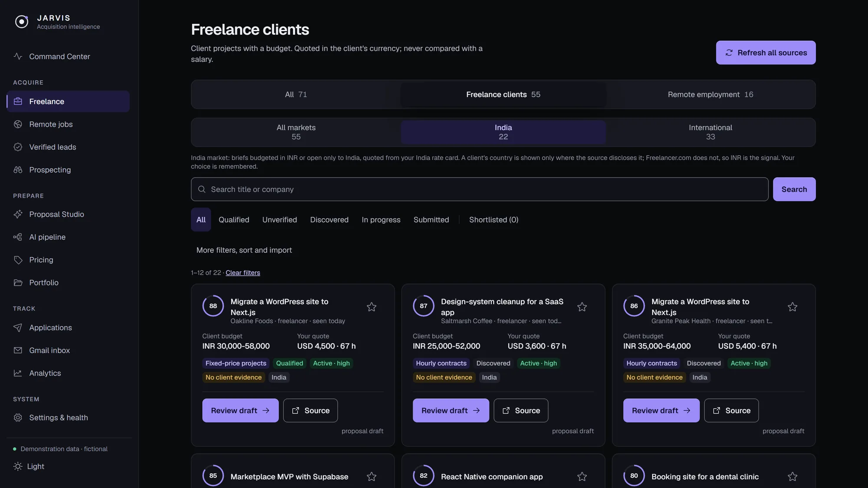Open AI pipeline page
The width and height of the screenshot is (868, 488).
coord(68,237)
